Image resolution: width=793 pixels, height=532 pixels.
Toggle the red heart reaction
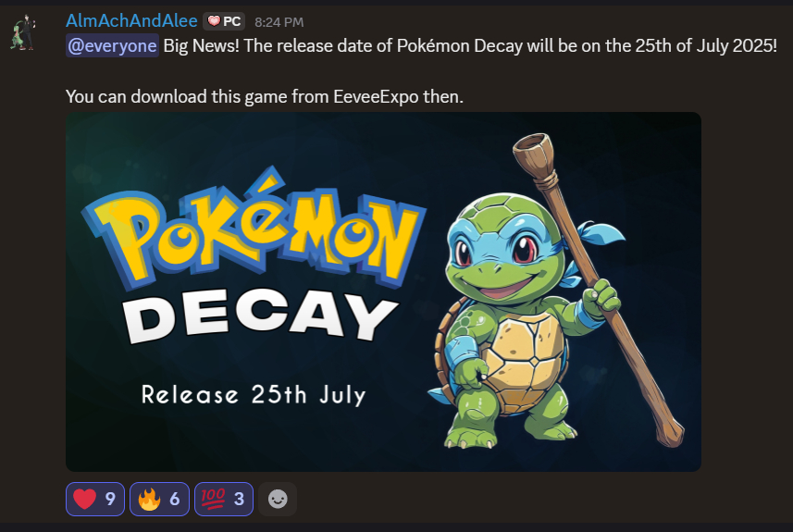[95, 499]
